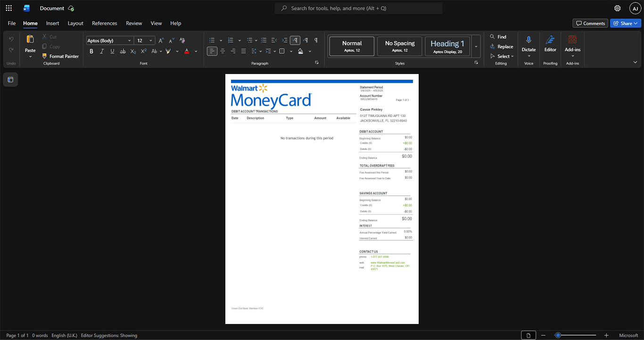Screen dimensions: 644x340
Task: Expand the bullets library arrow
Action: 221,41
